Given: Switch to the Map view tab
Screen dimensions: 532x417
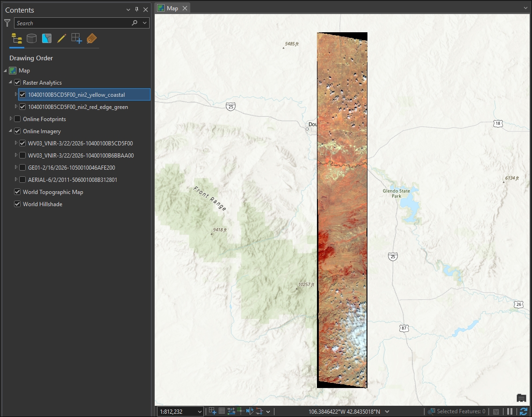Looking at the screenshot, I should [173, 8].
